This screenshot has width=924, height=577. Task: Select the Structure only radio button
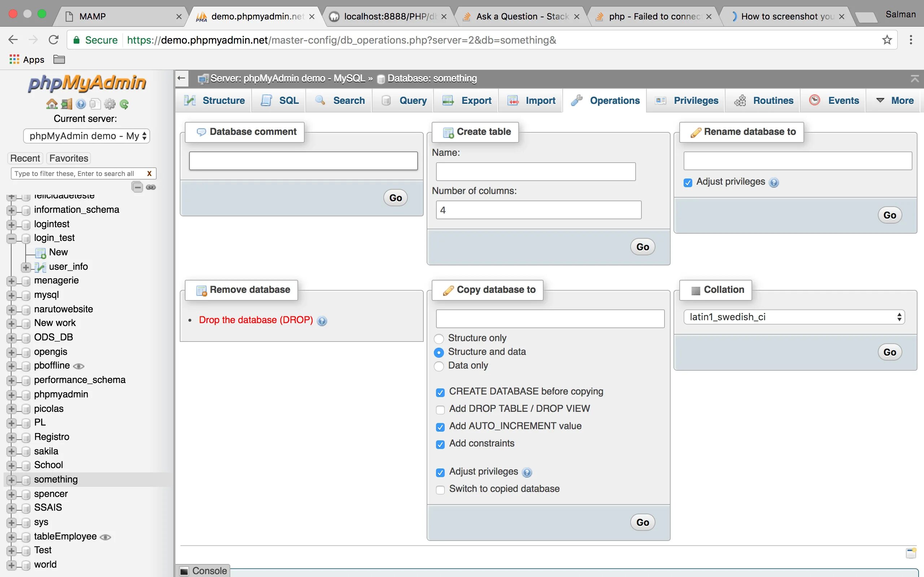point(439,339)
